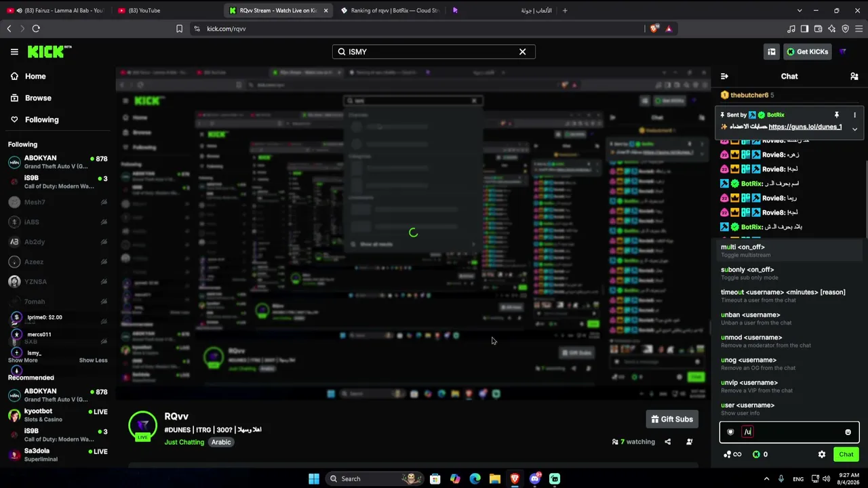The height and width of the screenshot is (488, 868).
Task: Select the unvip command suggestion
Action: point(789,386)
